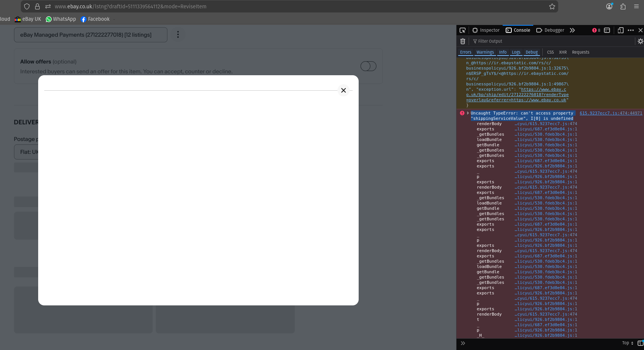This screenshot has height=350, width=644.
Task: Open console settings gear
Action: pyautogui.click(x=640, y=41)
